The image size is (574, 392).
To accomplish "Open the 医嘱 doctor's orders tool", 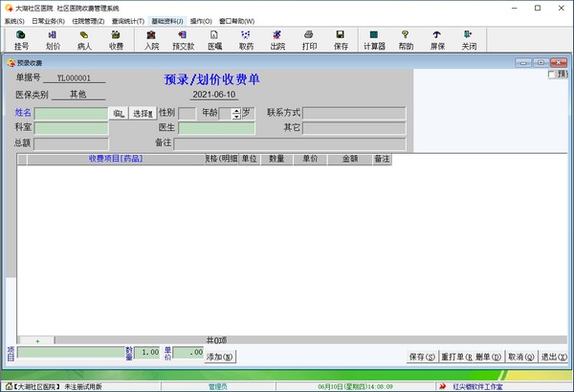I will pos(215,39).
